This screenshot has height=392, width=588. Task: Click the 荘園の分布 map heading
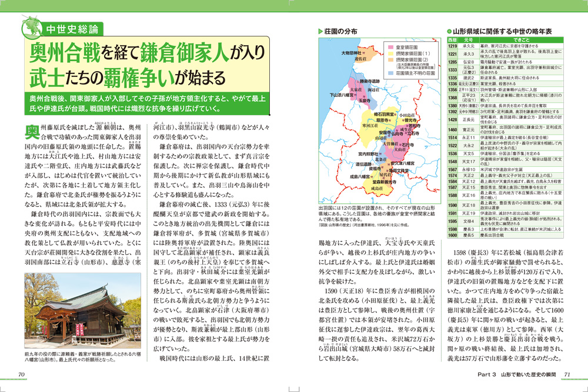click(340, 32)
